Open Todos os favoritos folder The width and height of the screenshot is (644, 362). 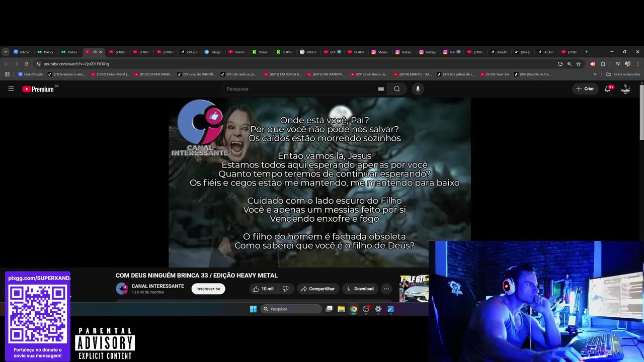(623, 74)
